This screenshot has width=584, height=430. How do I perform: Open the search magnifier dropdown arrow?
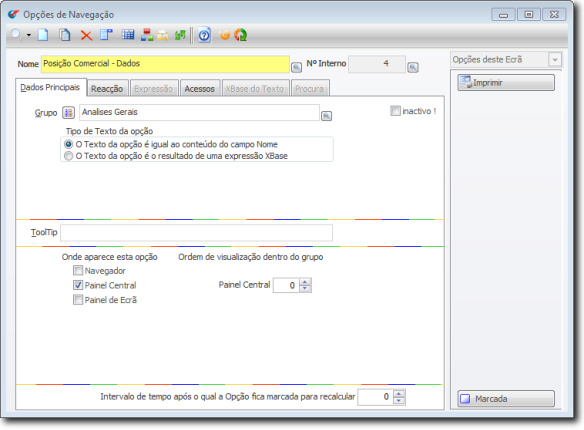point(29,35)
